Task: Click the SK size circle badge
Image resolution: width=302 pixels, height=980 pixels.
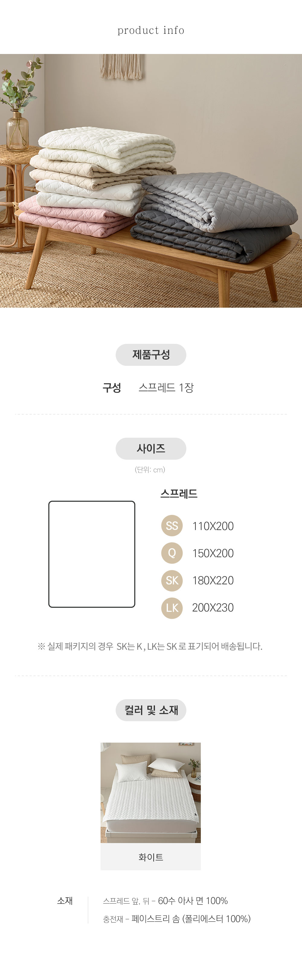Action: tap(172, 580)
